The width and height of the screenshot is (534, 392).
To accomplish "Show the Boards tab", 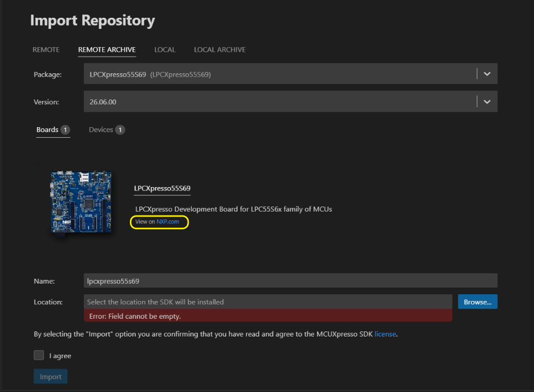I will coord(53,130).
